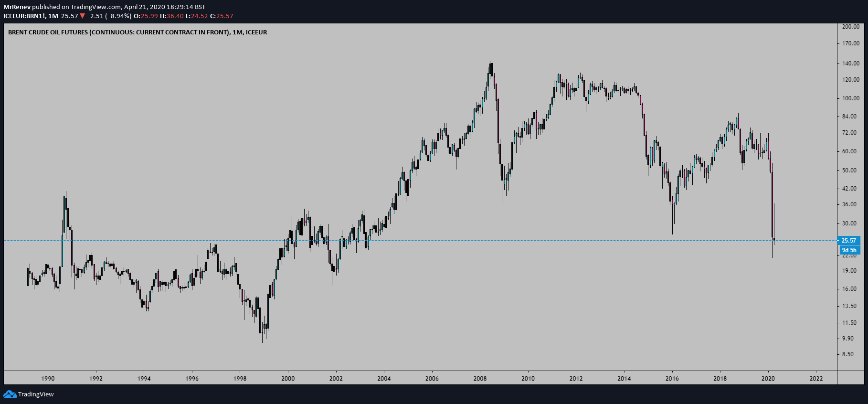
Task: Click the 200.00 price axis label
Action: pos(851,27)
